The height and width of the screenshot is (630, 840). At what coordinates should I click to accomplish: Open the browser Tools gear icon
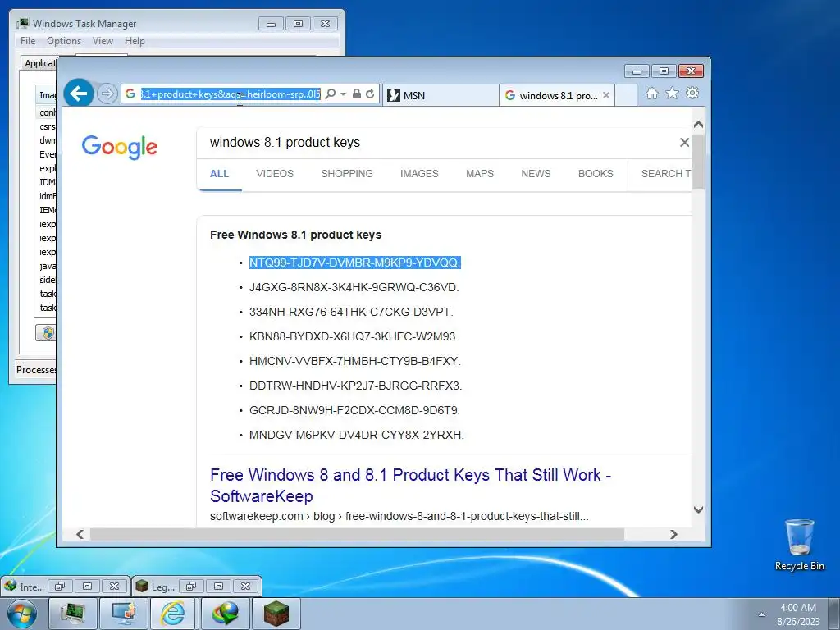692,94
